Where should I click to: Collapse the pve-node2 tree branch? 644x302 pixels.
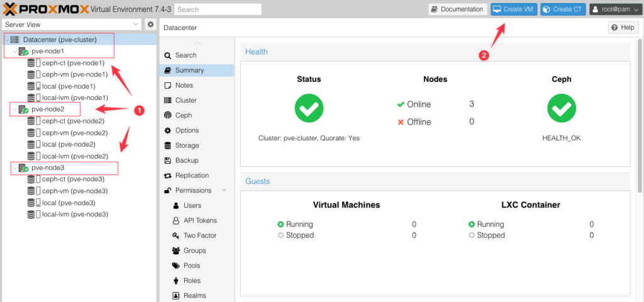[15, 109]
